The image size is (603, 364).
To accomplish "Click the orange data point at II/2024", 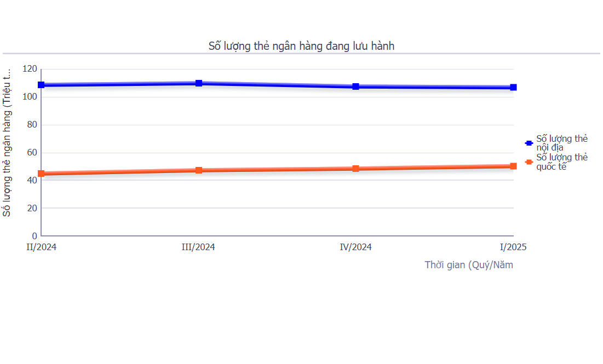I will point(41,174).
